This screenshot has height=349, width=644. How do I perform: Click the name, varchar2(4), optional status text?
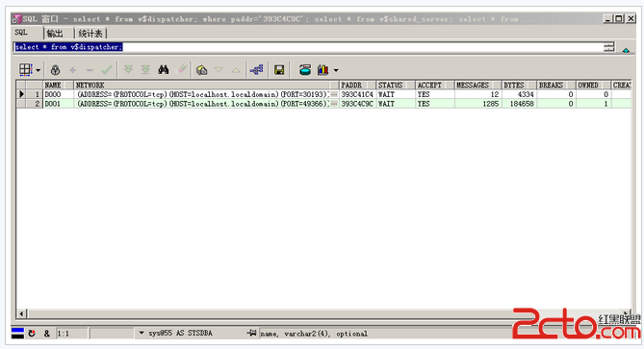tap(314, 334)
